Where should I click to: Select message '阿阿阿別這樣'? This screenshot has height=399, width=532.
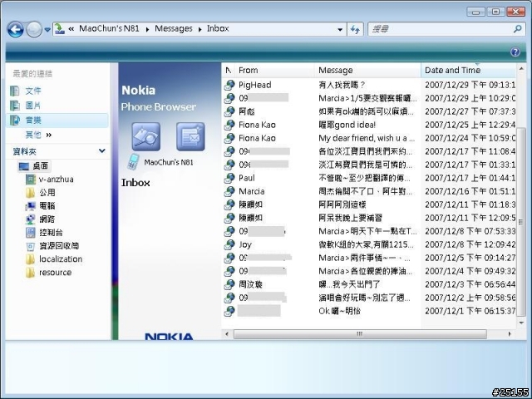pos(342,204)
